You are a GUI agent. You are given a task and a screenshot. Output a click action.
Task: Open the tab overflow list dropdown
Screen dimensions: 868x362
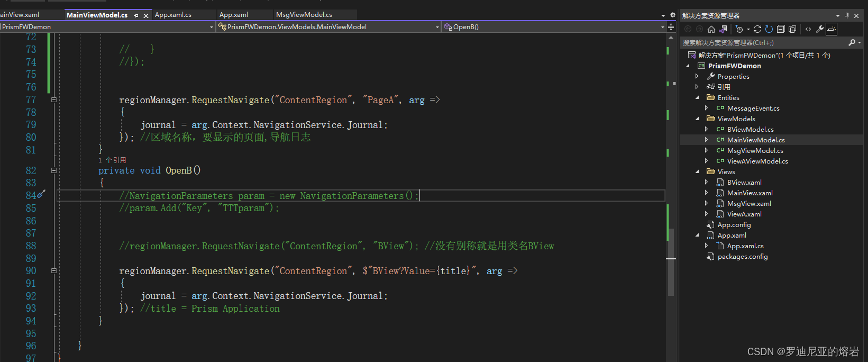point(663,15)
